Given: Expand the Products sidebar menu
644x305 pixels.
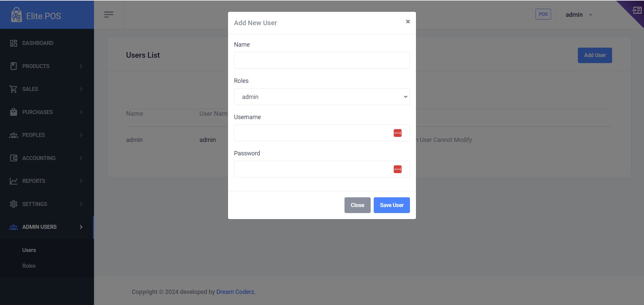Looking at the screenshot, I should click(x=47, y=66).
